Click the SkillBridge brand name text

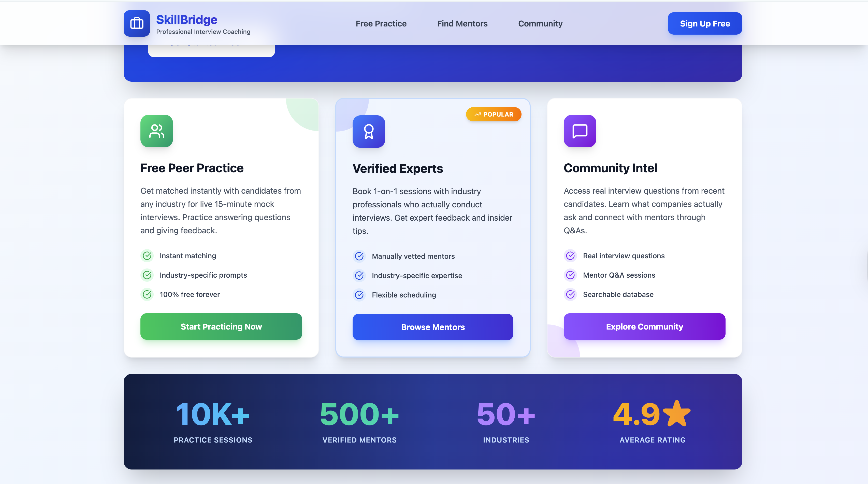(x=187, y=20)
